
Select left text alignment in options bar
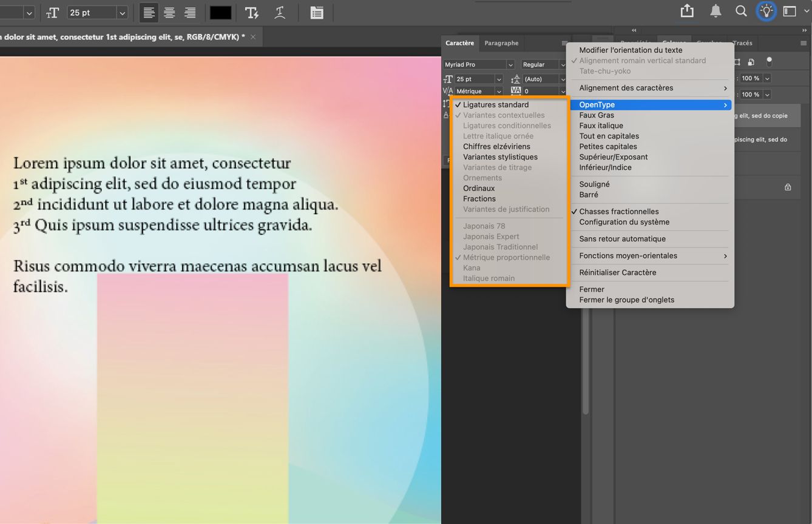tap(149, 12)
